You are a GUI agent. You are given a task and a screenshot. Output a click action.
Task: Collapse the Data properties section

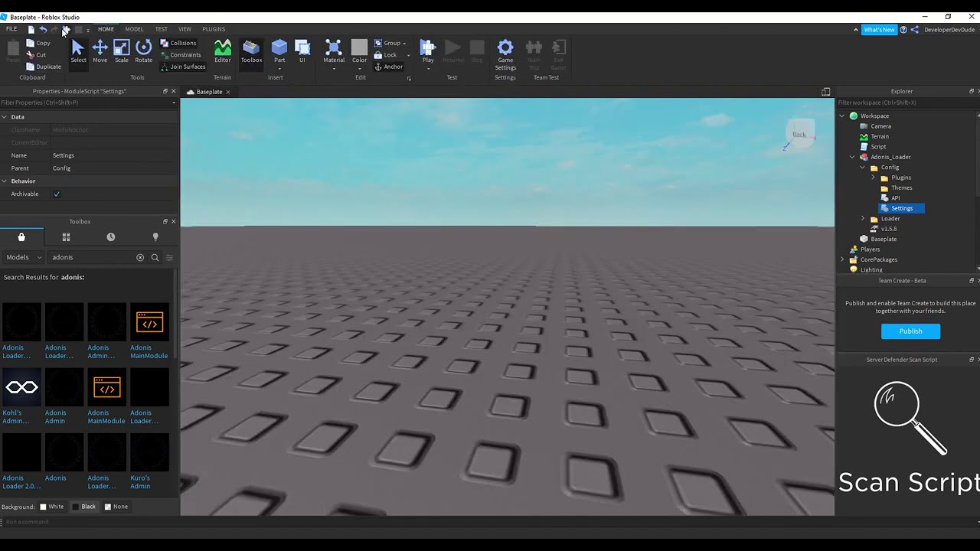click(4, 117)
